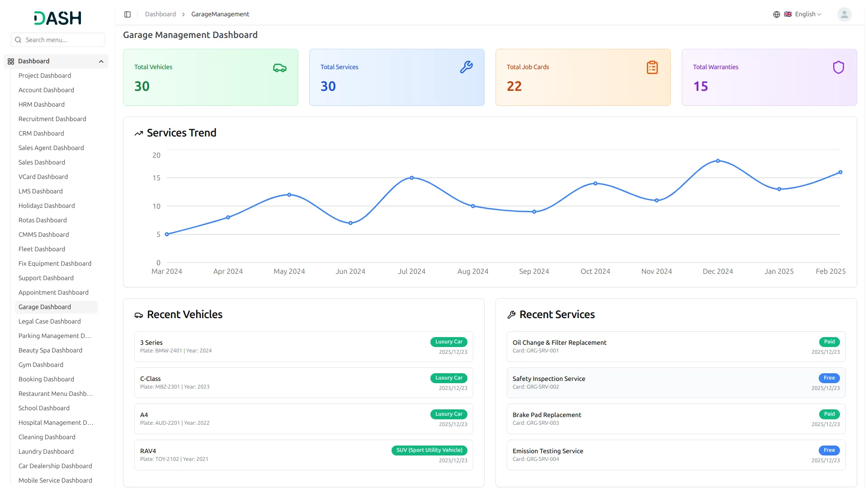Screen dimensions: 868x488
Task: Click the wrench icon in Total Services
Action: pyautogui.click(x=466, y=67)
